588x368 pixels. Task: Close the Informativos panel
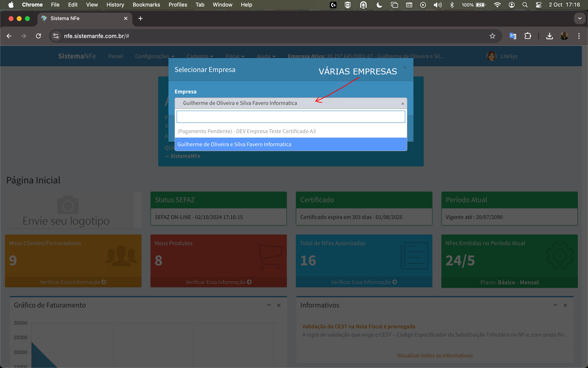(x=565, y=305)
